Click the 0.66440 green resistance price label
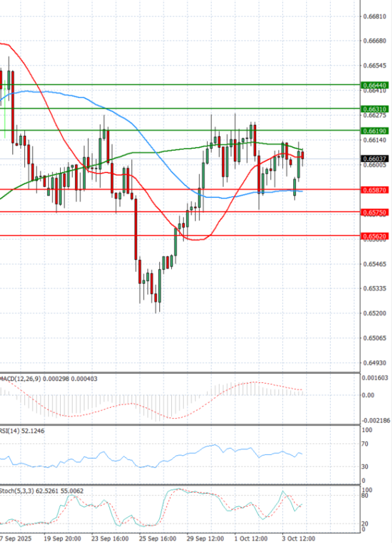 [375, 85]
